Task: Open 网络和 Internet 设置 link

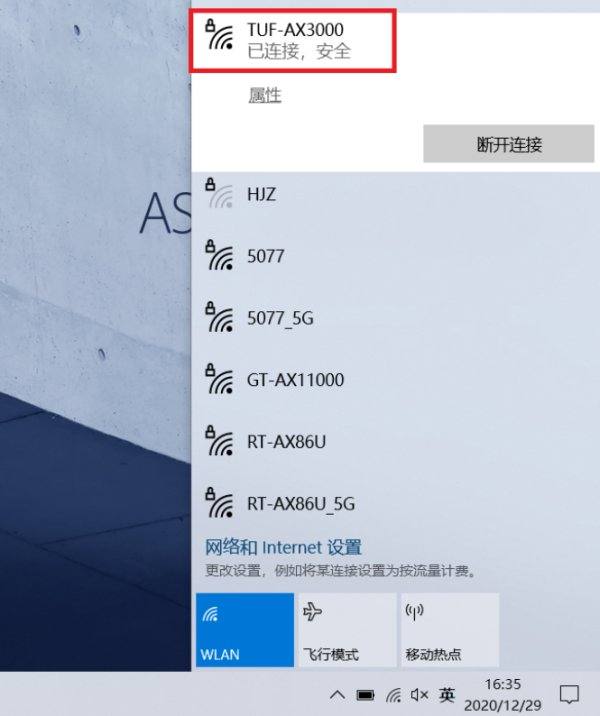Action: [x=283, y=547]
